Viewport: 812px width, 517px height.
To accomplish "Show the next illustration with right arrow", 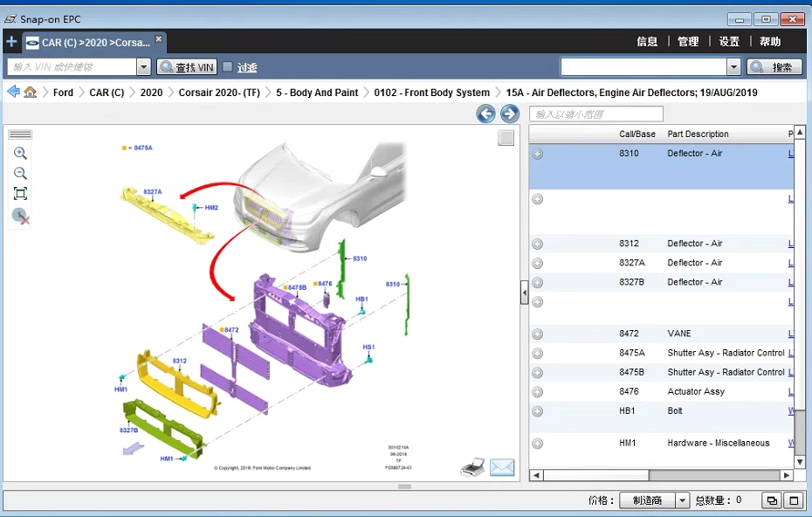I will coord(510,114).
